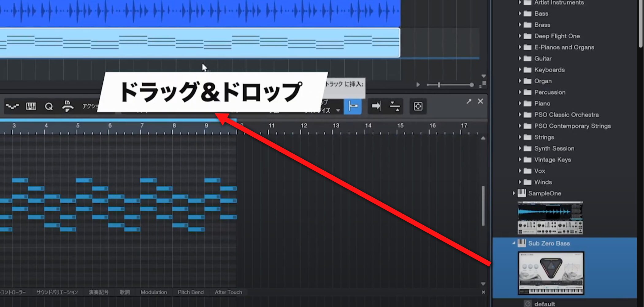Select the Vintage Keys folder
This screenshot has height=307, width=644.
tap(552, 160)
